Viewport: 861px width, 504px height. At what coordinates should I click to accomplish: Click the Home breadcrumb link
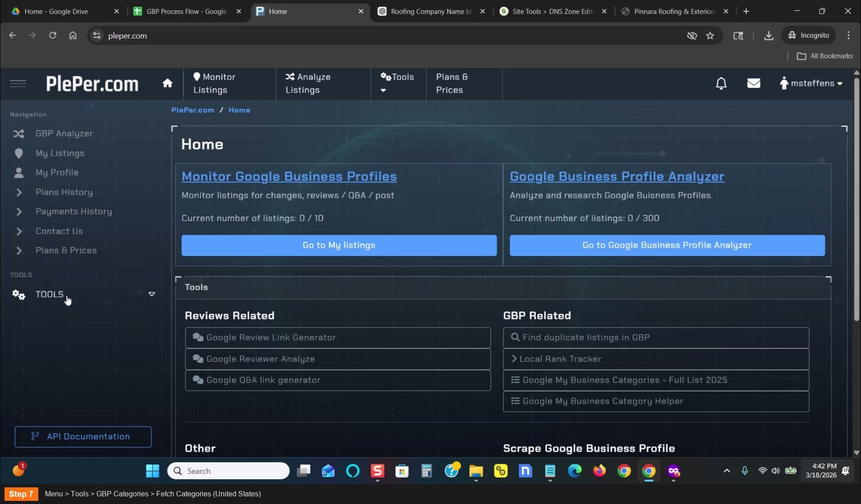point(239,110)
